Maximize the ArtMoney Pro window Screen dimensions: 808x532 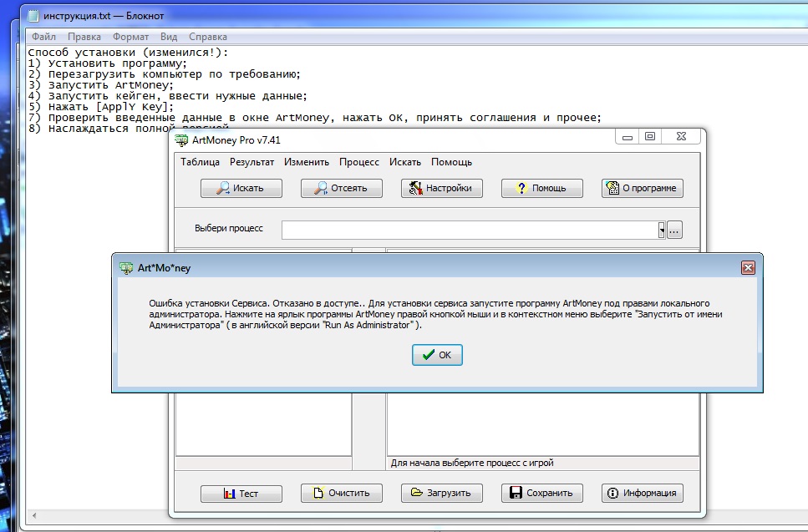click(650, 137)
